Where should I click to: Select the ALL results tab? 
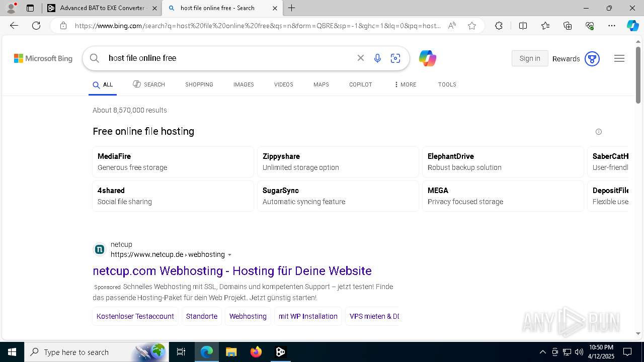point(103,84)
